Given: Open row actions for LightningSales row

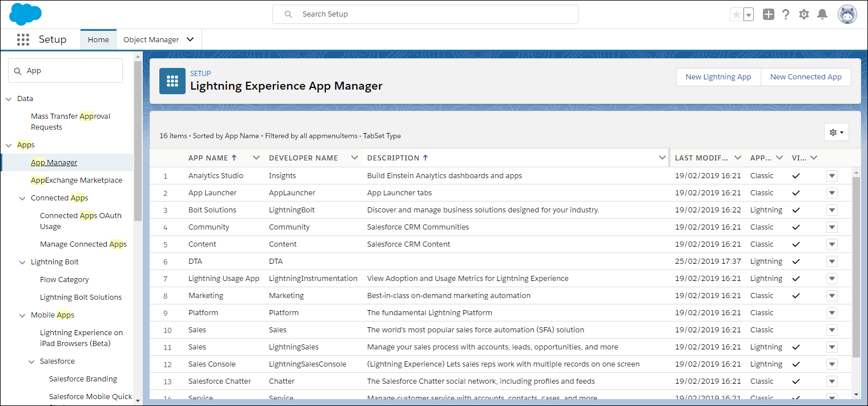Looking at the screenshot, I should pyautogui.click(x=832, y=347).
